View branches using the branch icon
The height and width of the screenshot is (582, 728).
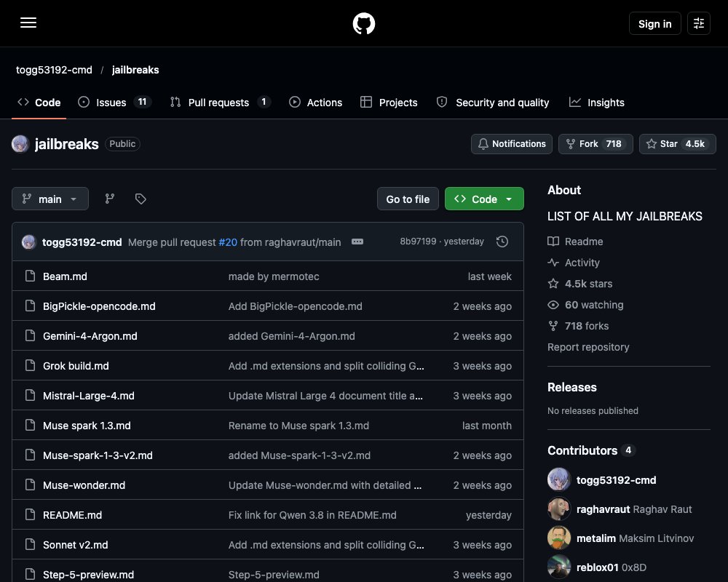pyautogui.click(x=110, y=199)
